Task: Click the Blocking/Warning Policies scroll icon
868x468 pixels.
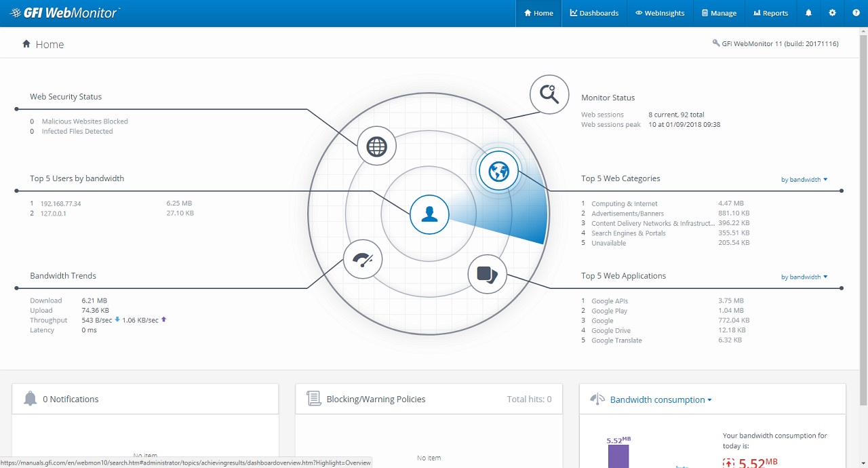Action: click(x=313, y=399)
